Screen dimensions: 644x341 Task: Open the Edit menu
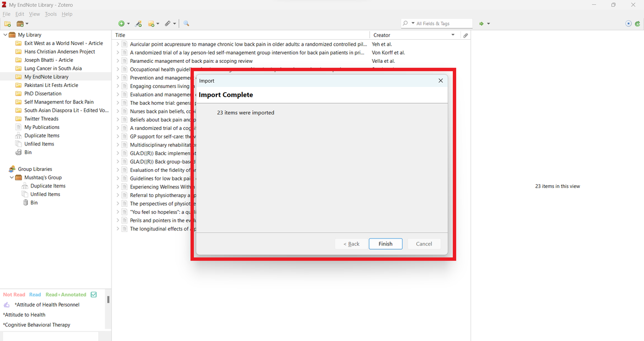pos(20,14)
